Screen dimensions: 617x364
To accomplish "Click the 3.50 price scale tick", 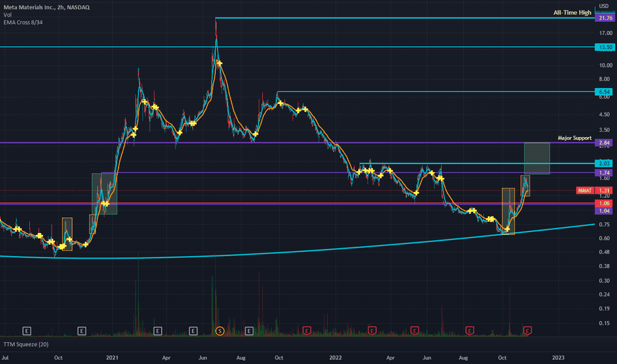I will [606, 130].
